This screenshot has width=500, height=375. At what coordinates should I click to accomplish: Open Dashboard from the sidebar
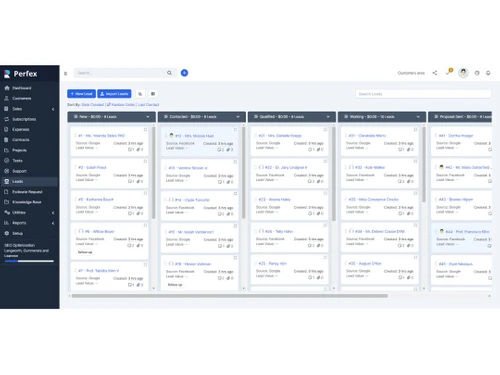click(x=21, y=88)
